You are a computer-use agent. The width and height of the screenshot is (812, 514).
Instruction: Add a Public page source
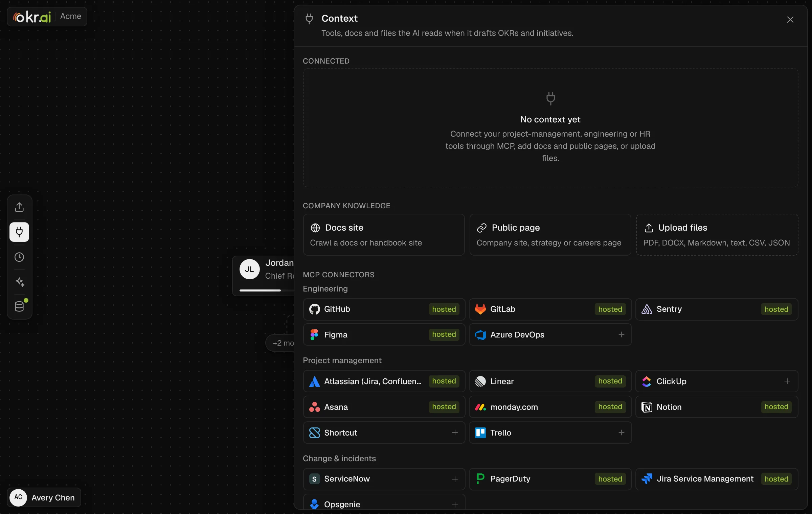pos(550,235)
